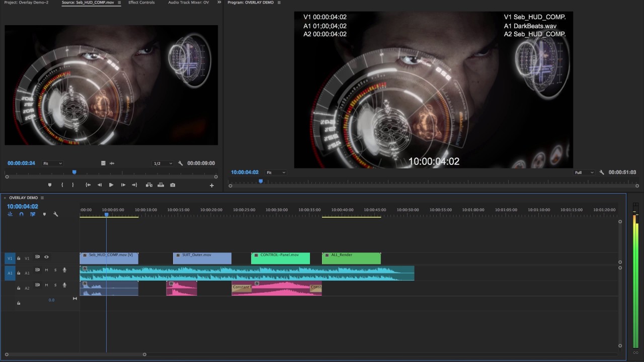Hide V1 track output with eye icon
The height and width of the screenshot is (362, 644).
pyautogui.click(x=46, y=257)
